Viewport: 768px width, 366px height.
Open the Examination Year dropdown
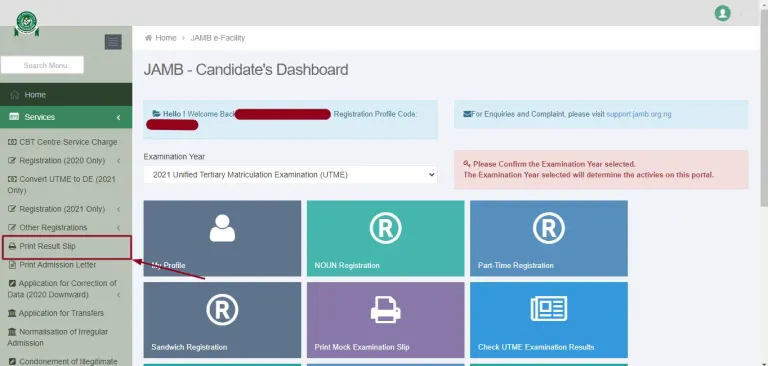(290, 174)
